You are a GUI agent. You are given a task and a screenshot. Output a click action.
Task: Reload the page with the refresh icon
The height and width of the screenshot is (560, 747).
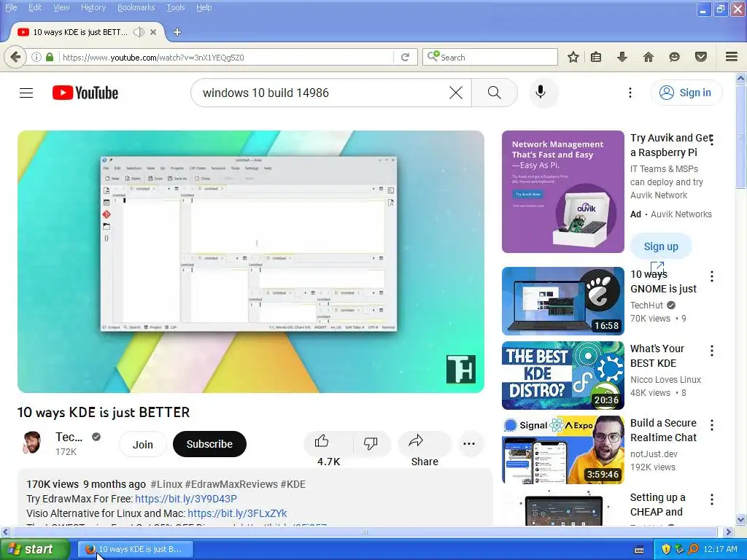(406, 57)
